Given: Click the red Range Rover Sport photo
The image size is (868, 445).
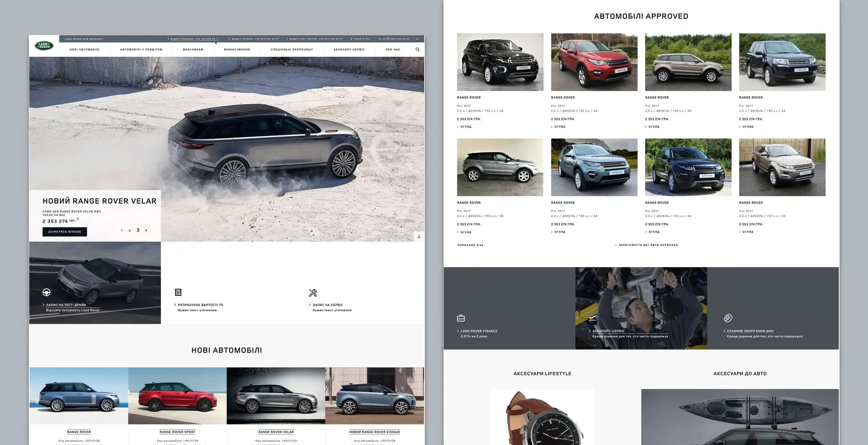Looking at the screenshot, I should (178, 396).
